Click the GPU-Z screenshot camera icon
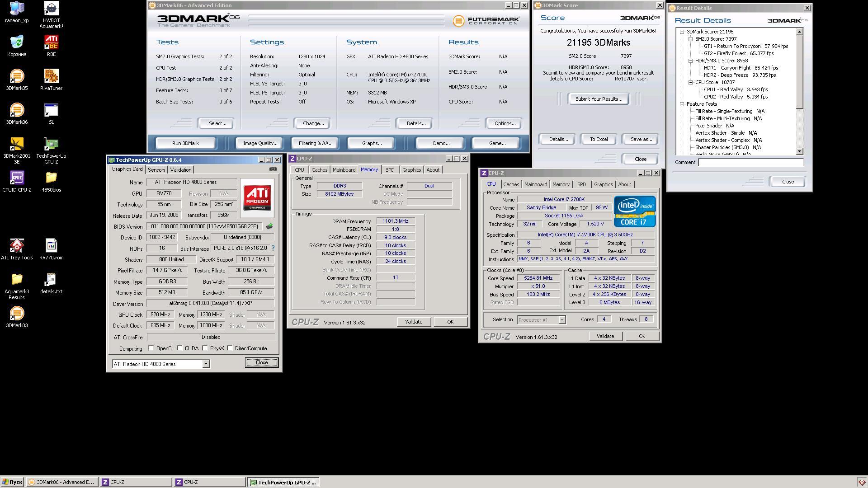This screenshot has width=868, height=488. tap(273, 169)
